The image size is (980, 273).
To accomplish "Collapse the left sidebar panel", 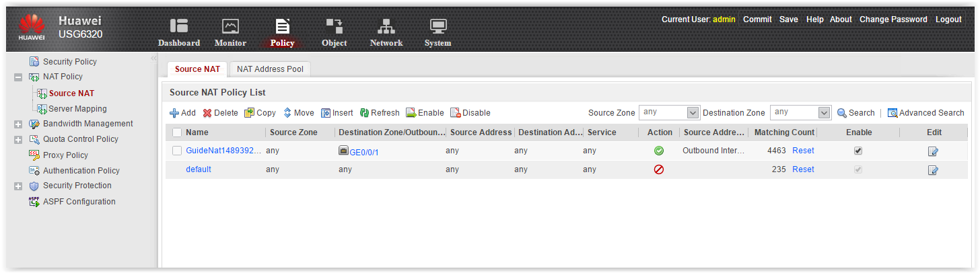I will 153,58.
